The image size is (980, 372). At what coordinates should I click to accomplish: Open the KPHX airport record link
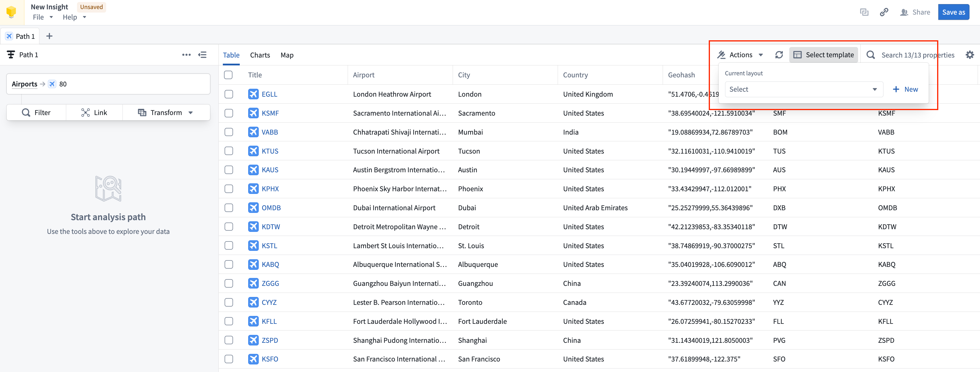(270, 188)
